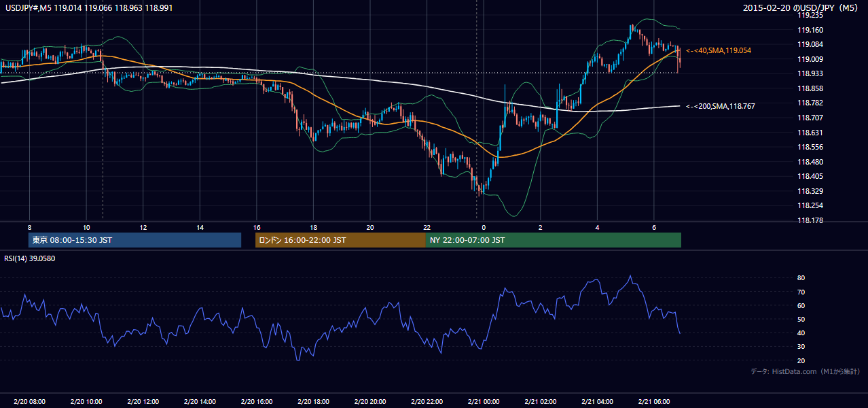The image size is (868, 408).
Task: Click the 2/20 14:00 time label
Action: tap(200, 401)
